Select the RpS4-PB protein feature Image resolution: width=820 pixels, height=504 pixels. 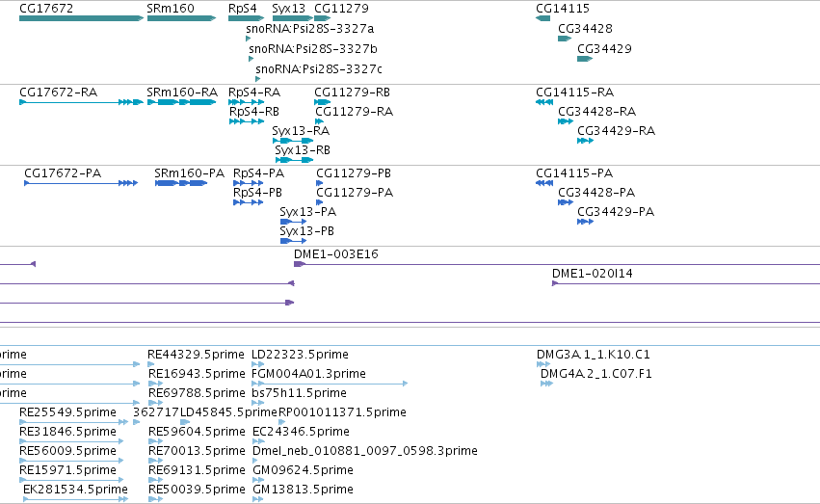point(248,202)
